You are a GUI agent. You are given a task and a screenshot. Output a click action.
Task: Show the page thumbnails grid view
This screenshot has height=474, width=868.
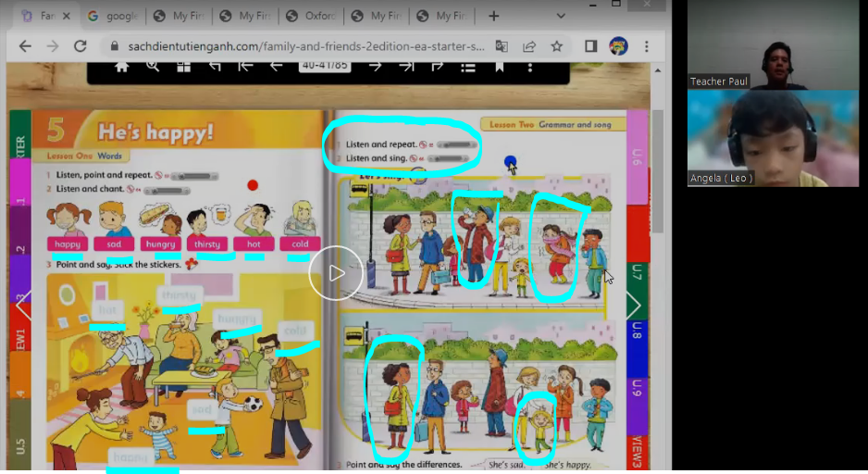[x=184, y=67]
